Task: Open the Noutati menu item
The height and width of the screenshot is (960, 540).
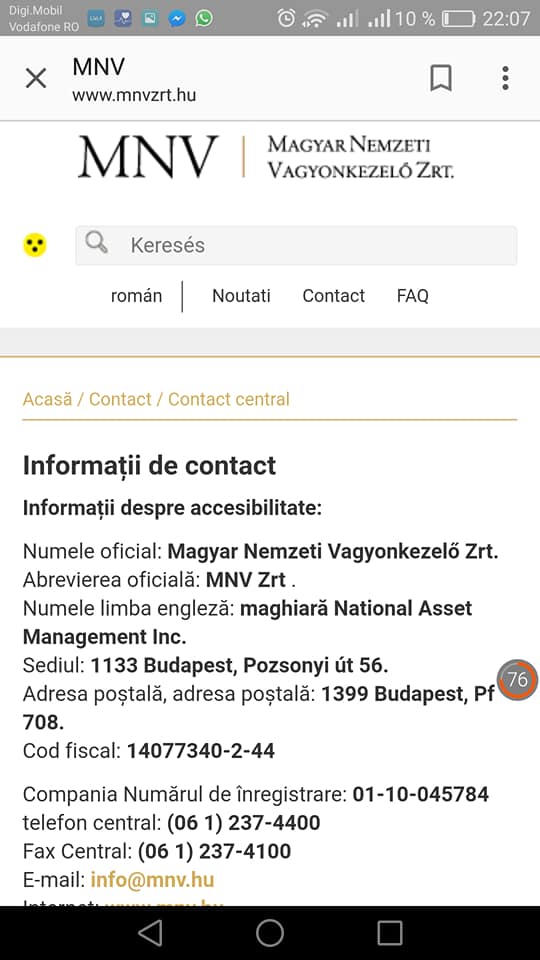Action: click(241, 296)
